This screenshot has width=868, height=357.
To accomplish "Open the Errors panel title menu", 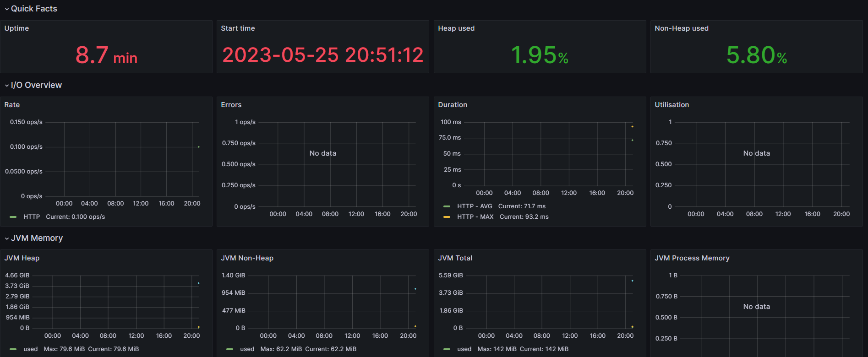I will [231, 105].
